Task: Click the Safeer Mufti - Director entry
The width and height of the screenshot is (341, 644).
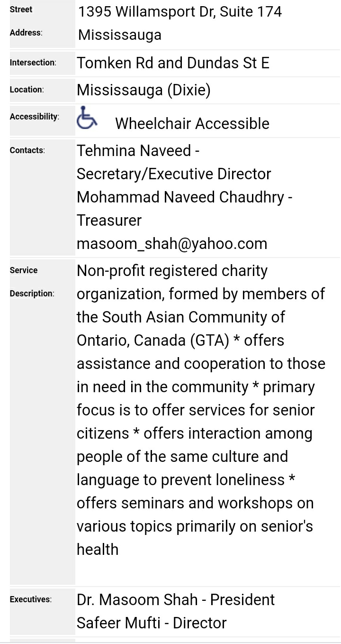Action: (x=152, y=623)
